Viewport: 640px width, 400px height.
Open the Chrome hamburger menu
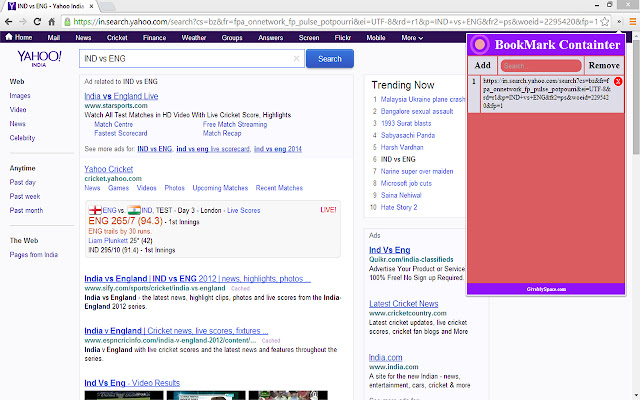click(632, 22)
